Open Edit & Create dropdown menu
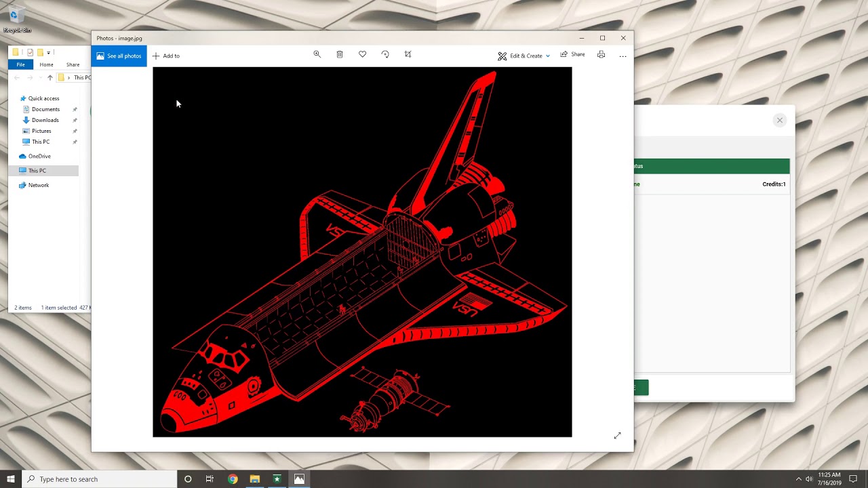The height and width of the screenshot is (488, 868). click(524, 56)
